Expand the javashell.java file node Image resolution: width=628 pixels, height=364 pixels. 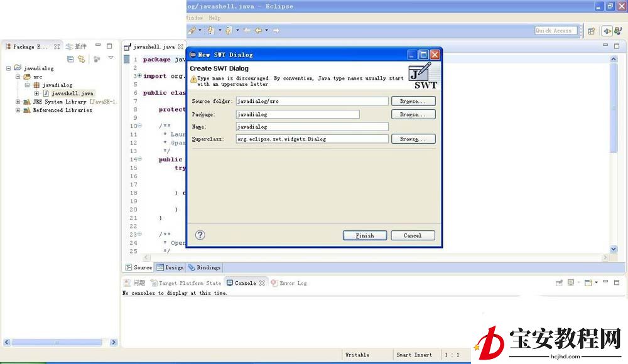[x=36, y=94]
